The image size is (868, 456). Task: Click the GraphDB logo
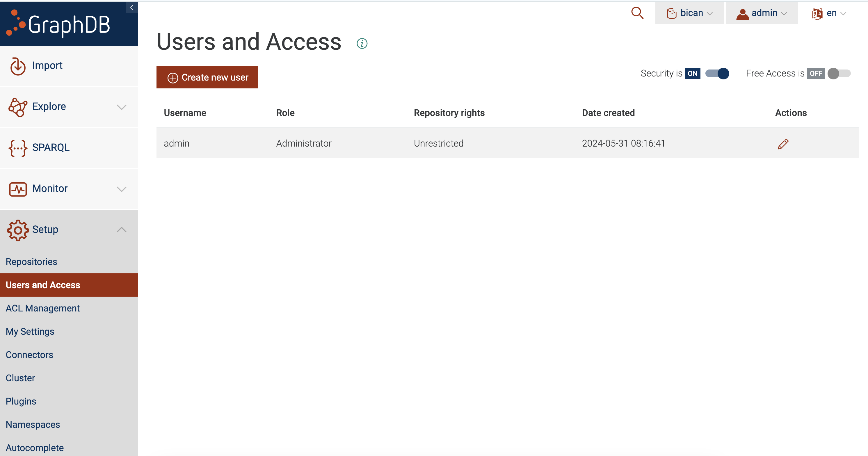click(x=58, y=23)
